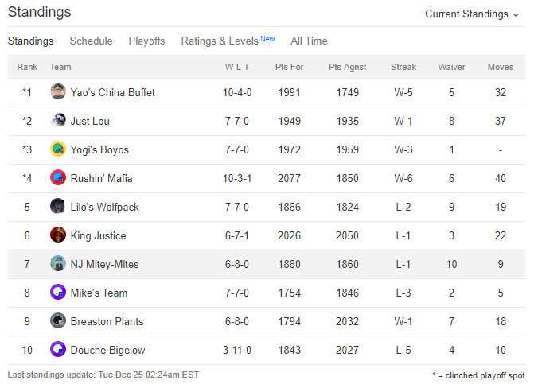This screenshot has height=392, width=538.
Task: Click Breaston Plants gray helmet icon
Action: [58, 320]
